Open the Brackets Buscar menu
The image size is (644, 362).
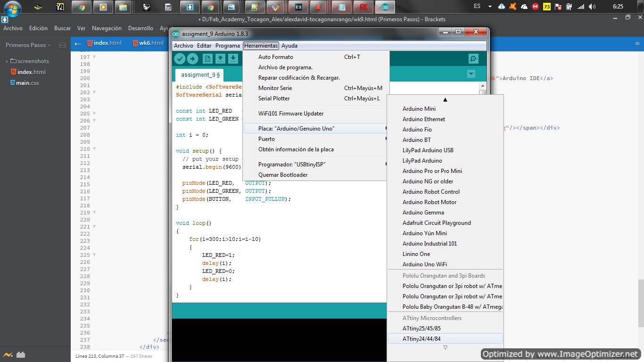(62, 28)
